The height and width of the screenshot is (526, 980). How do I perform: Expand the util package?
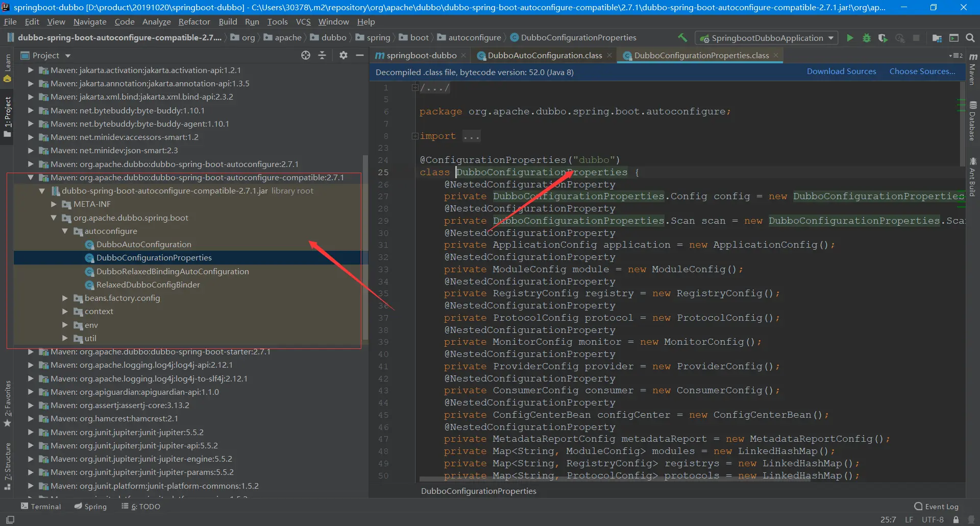(x=65, y=338)
